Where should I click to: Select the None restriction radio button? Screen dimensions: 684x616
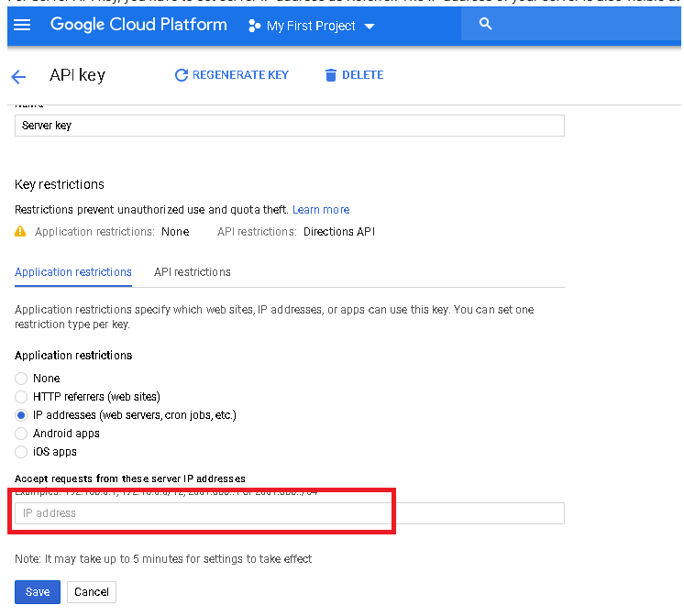[22, 379]
